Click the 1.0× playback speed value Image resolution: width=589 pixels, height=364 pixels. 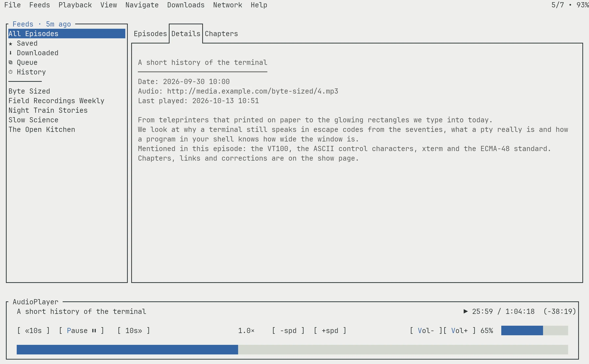pos(246,331)
